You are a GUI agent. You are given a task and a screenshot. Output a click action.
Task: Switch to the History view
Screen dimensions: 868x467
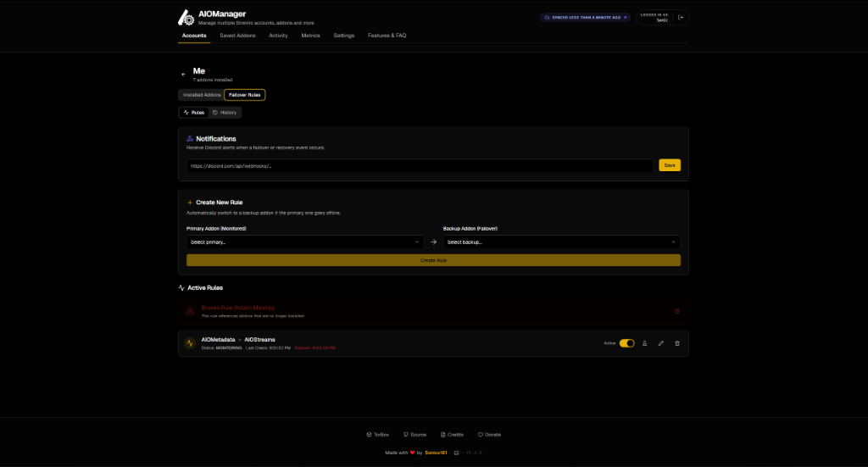coord(225,113)
